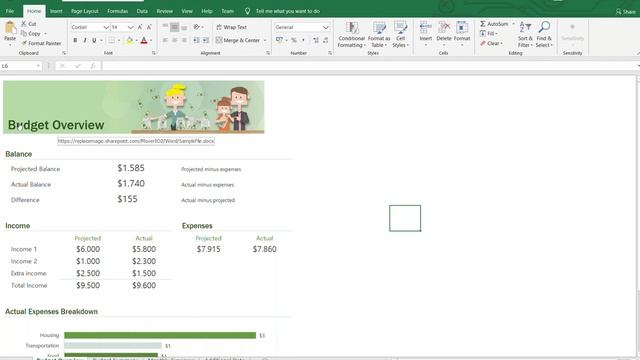The height and width of the screenshot is (360, 640).
Task: Click the Insert Function fx icon
Action: coord(93,66)
